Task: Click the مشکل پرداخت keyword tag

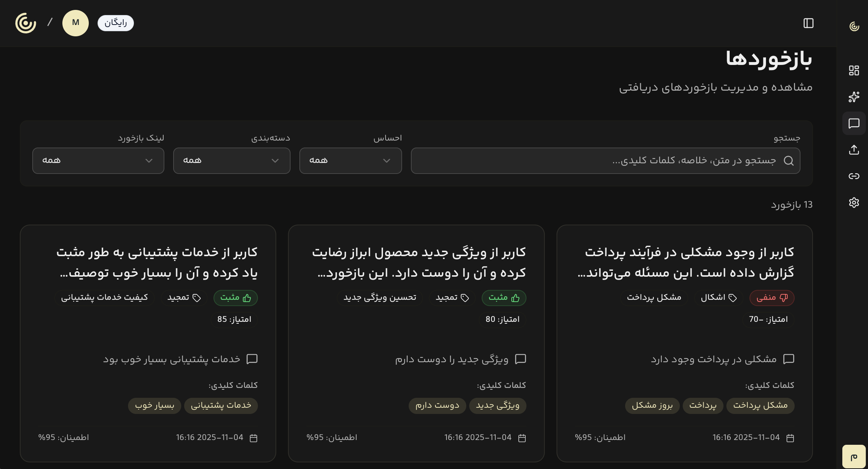Action: pyautogui.click(x=760, y=406)
